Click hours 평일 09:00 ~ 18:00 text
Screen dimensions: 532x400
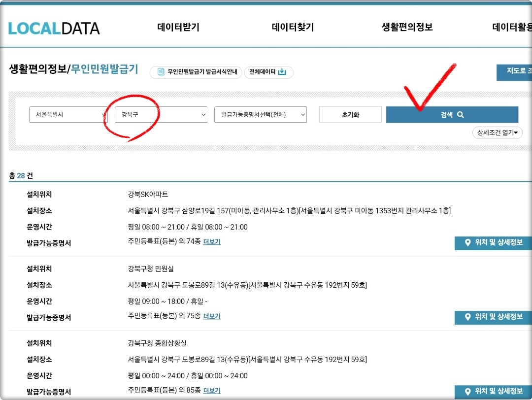[x=156, y=301]
